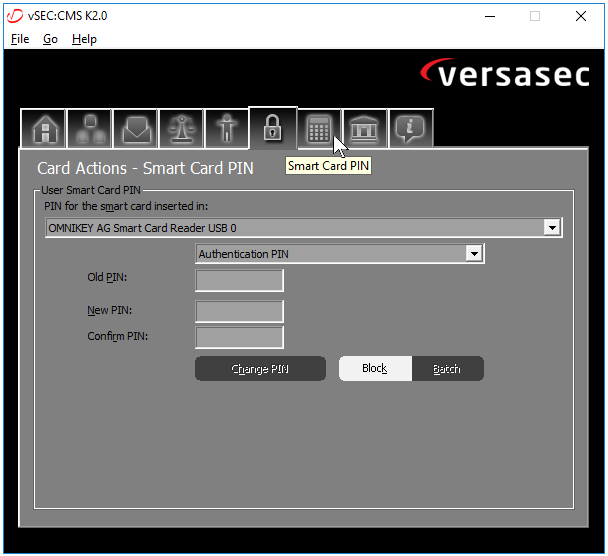Open the File menu
608x556 pixels.
[20, 39]
